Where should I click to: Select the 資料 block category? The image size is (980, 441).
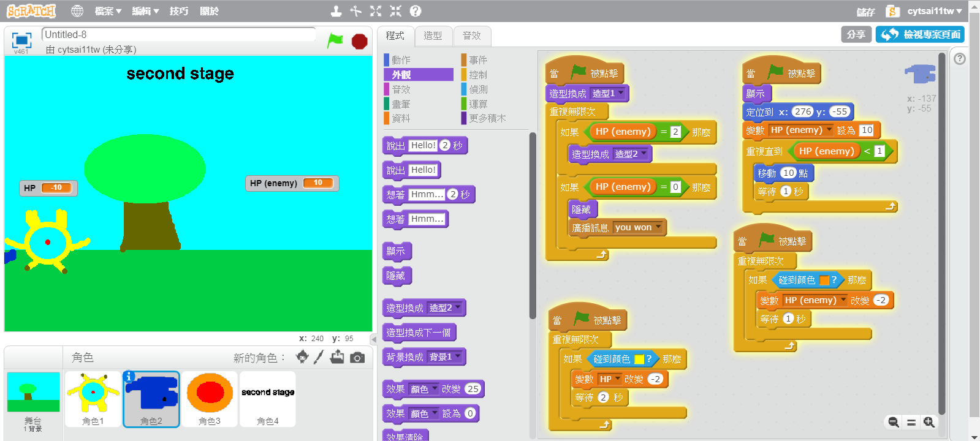tap(419, 118)
